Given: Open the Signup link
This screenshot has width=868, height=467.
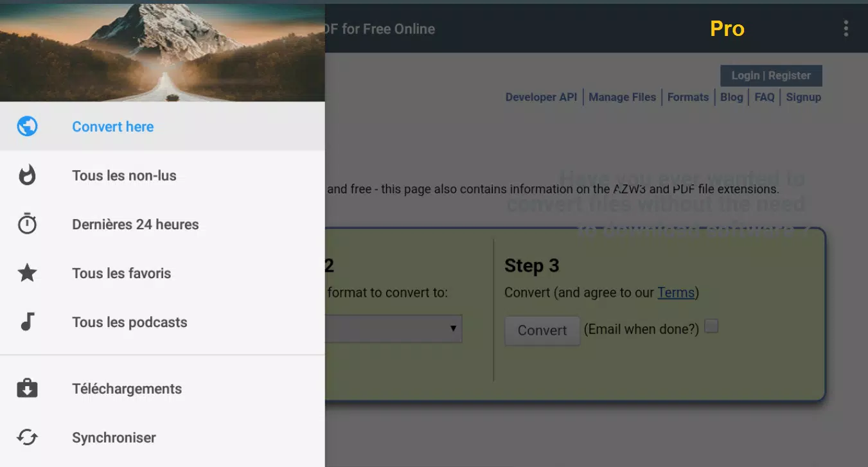Looking at the screenshot, I should (x=804, y=97).
